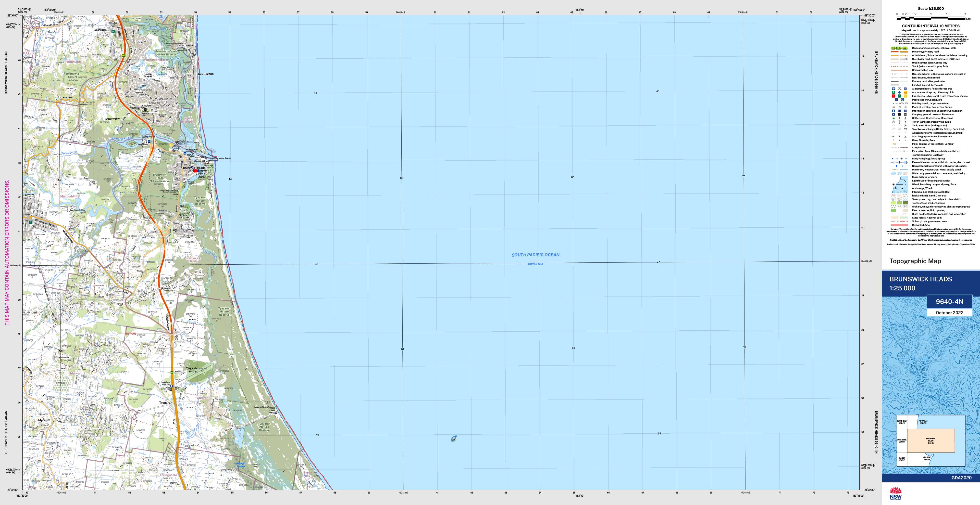Viewport: 980px width, 505px height.
Task: Select the Airport symbol in the legend
Action: tap(894, 89)
